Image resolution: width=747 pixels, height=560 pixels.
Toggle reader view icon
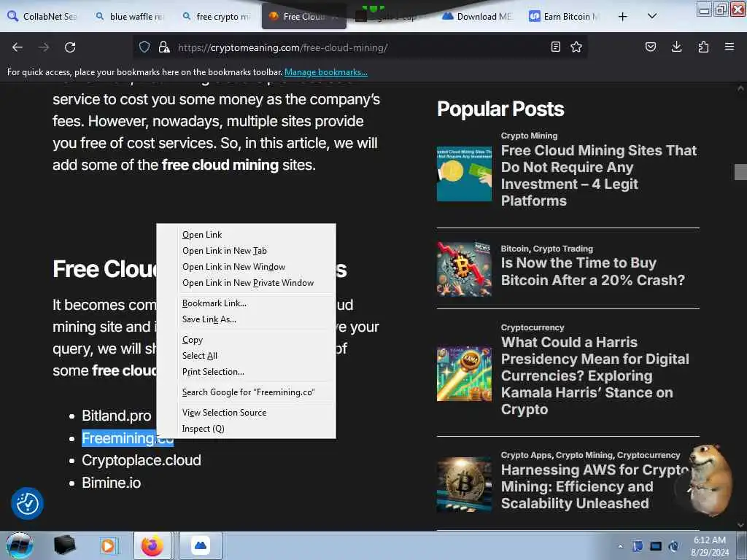point(555,47)
